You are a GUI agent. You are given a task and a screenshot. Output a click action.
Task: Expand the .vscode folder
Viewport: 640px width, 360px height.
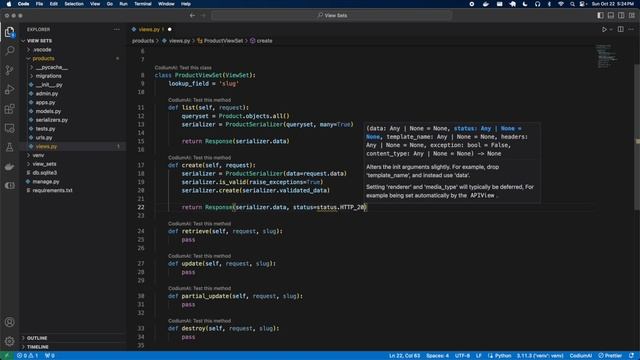[x=73, y=49]
